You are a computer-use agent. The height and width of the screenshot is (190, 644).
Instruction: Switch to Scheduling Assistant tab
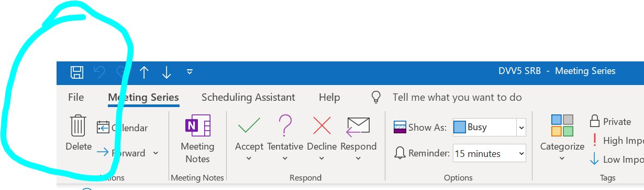pyautogui.click(x=248, y=97)
